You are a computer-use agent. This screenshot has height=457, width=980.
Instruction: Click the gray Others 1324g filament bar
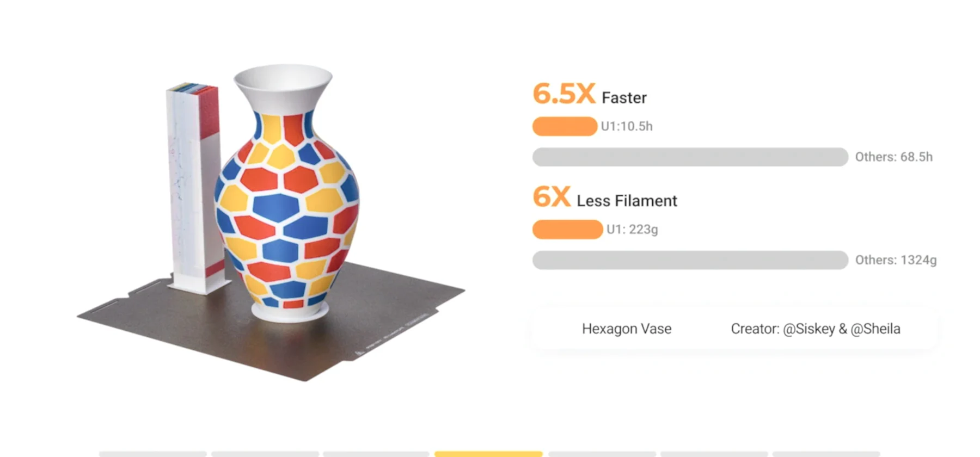(x=690, y=260)
